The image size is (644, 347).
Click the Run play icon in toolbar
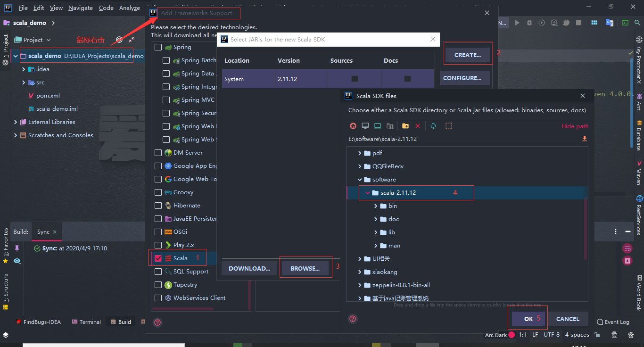pyautogui.click(x=517, y=23)
